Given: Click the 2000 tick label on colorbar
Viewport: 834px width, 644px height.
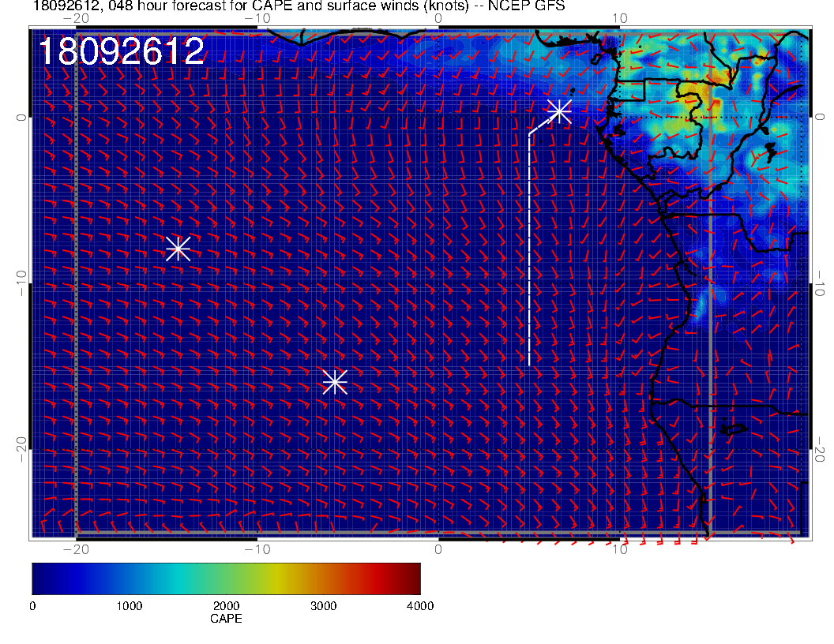Looking at the screenshot, I should point(226,606).
